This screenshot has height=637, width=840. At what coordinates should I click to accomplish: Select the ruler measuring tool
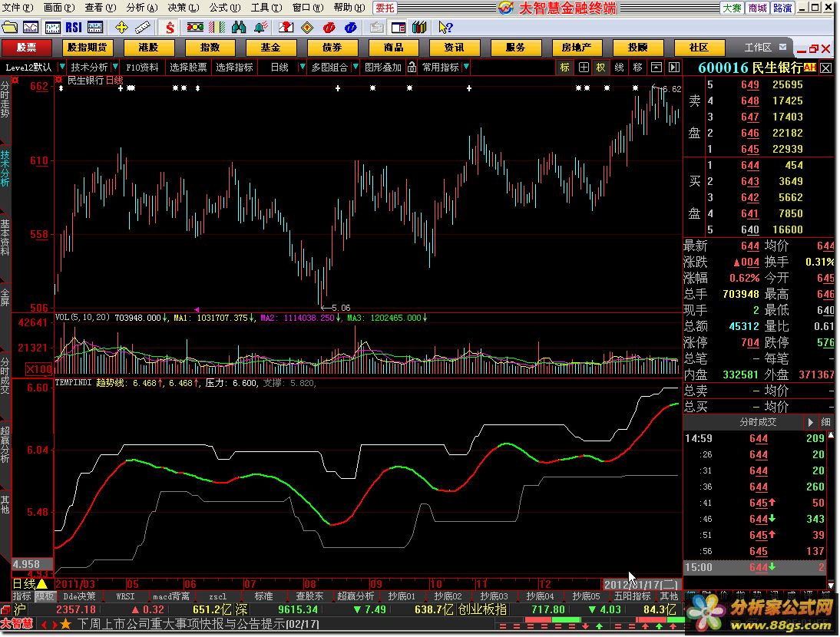click(143, 27)
